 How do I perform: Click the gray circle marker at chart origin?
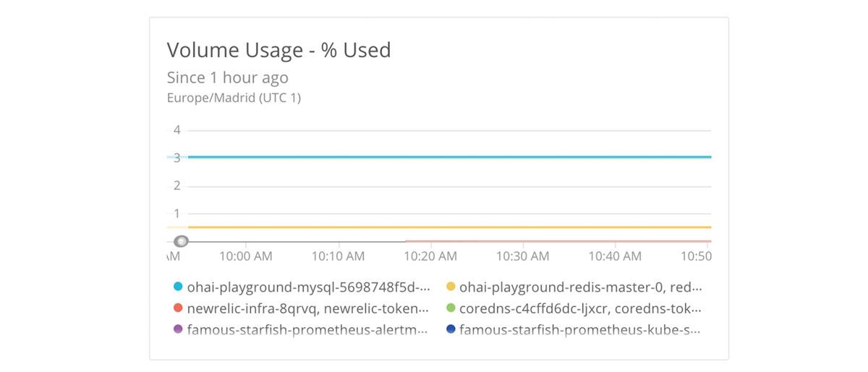pyautogui.click(x=182, y=241)
